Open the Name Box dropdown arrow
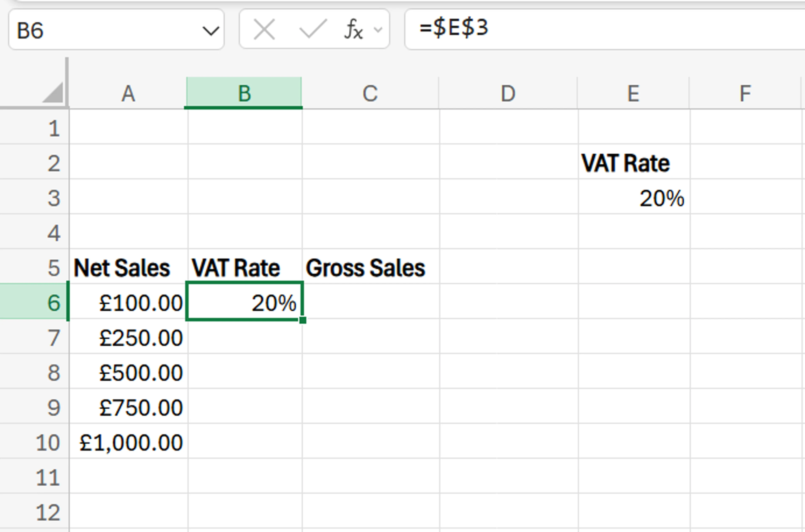Screen dimensions: 805x532 point(210,31)
